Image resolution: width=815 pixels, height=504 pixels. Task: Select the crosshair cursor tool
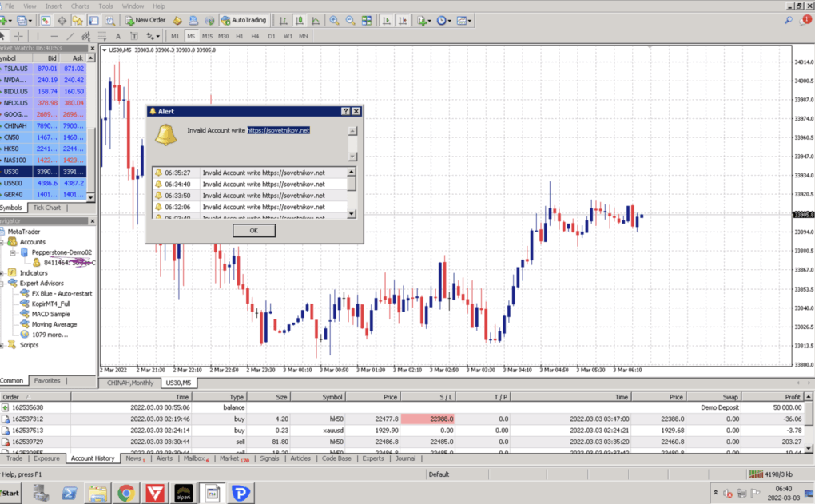tap(18, 36)
